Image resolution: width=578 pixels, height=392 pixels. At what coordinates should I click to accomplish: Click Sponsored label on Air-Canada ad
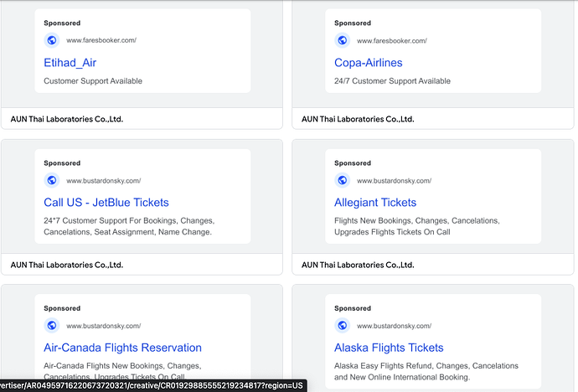click(62, 308)
